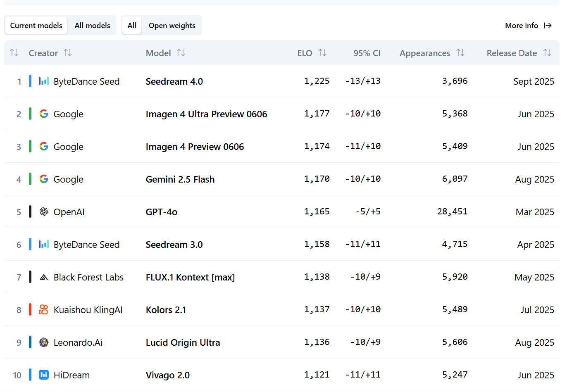Filter by Open weights

tap(172, 26)
